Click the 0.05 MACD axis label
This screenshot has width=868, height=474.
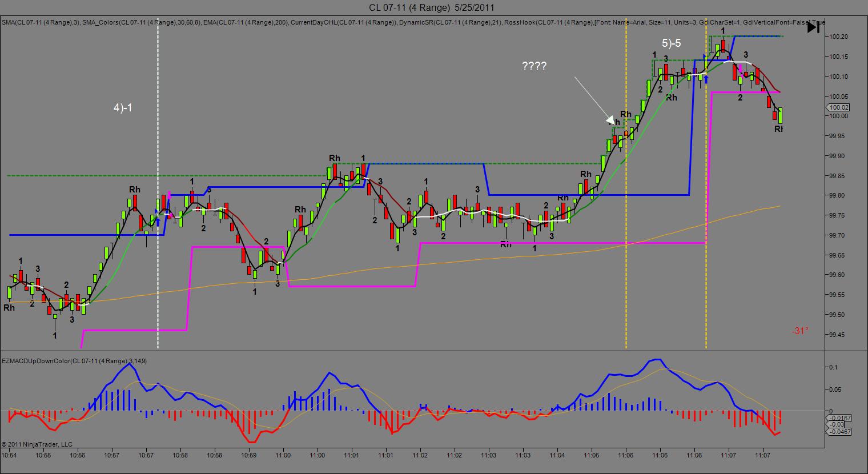(x=836, y=389)
